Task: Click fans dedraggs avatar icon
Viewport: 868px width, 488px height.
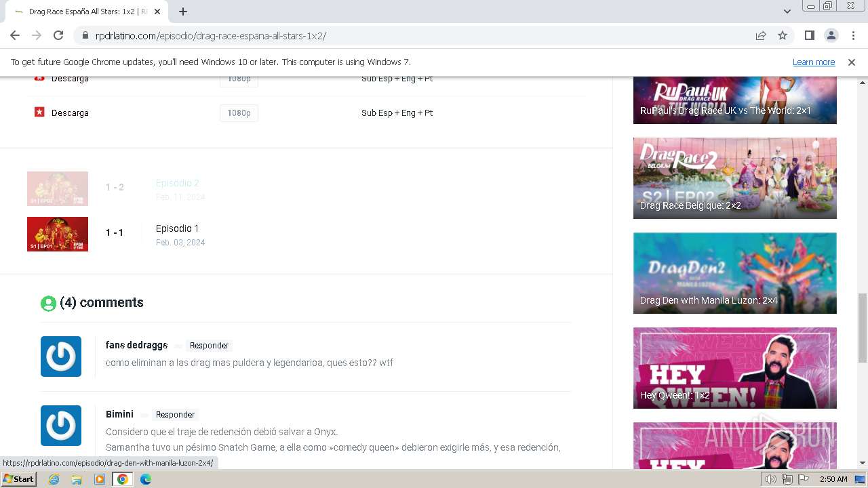Action: click(x=61, y=357)
